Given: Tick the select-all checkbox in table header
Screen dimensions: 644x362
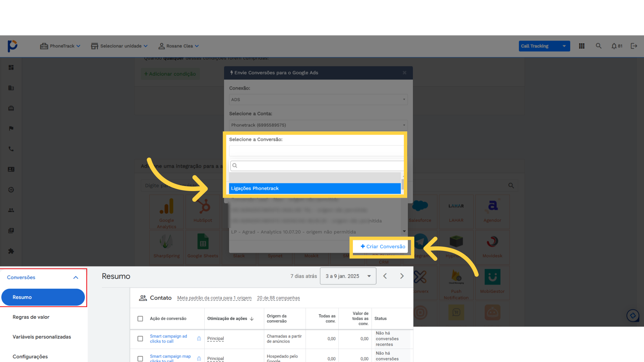Looking at the screenshot, I should 140,318.
